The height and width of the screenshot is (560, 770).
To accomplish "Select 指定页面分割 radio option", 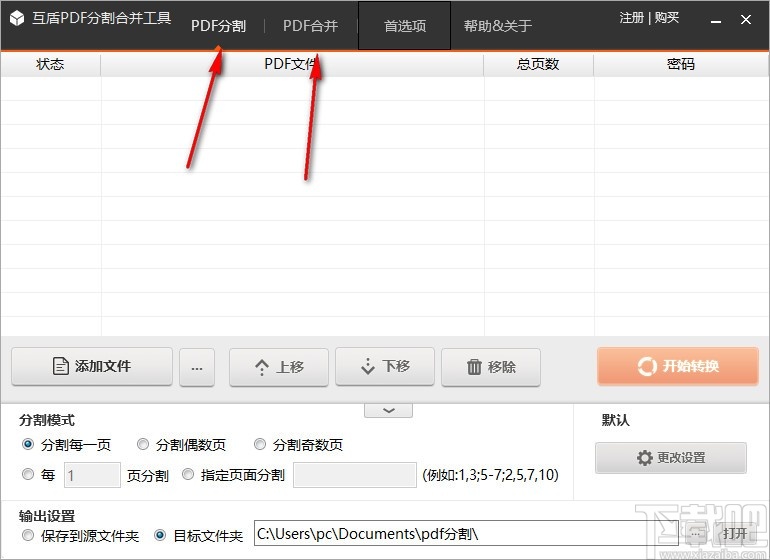I will pyautogui.click(x=188, y=474).
